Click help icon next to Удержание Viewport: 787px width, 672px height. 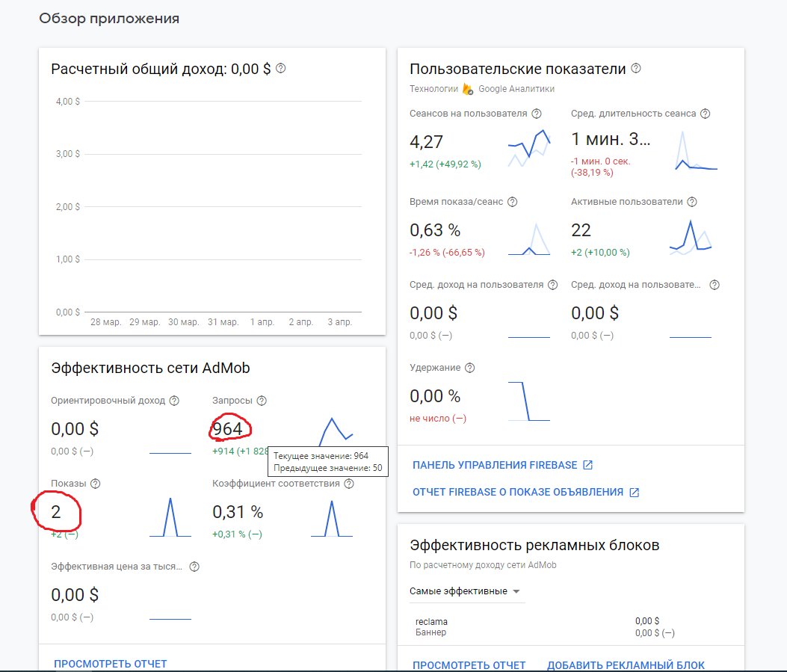470,367
